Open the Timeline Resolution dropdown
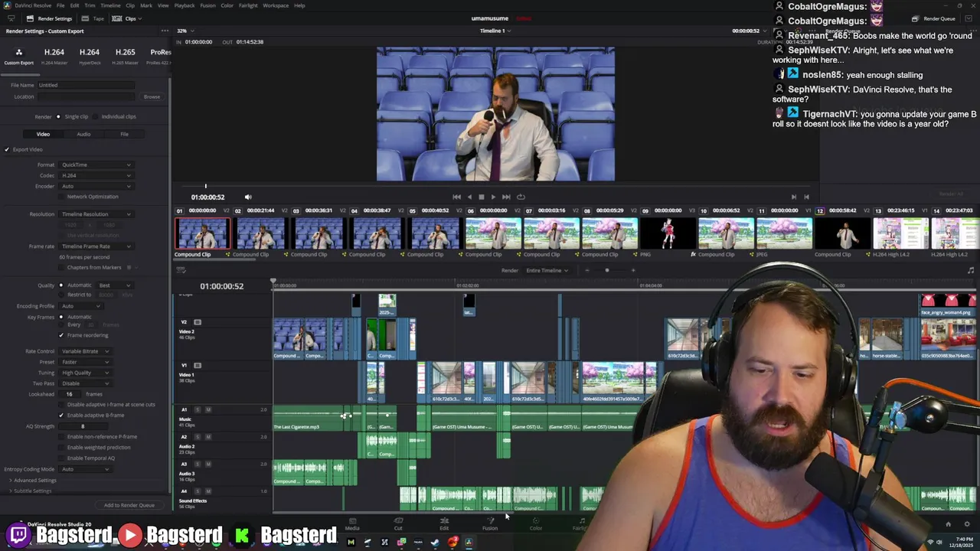 tap(96, 214)
